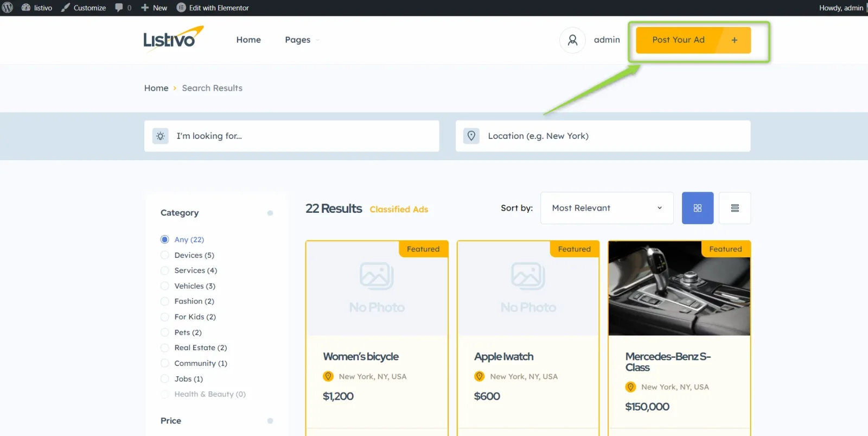Select the Services (4) category
The width and height of the screenshot is (868, 436).
click(189, 270)
